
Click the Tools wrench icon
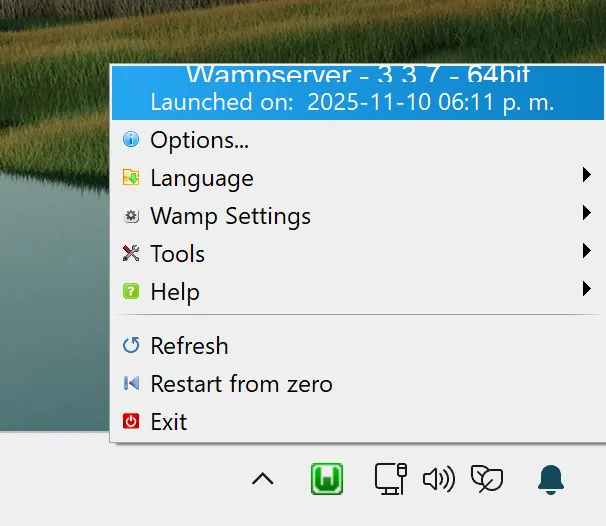[131, 254]
